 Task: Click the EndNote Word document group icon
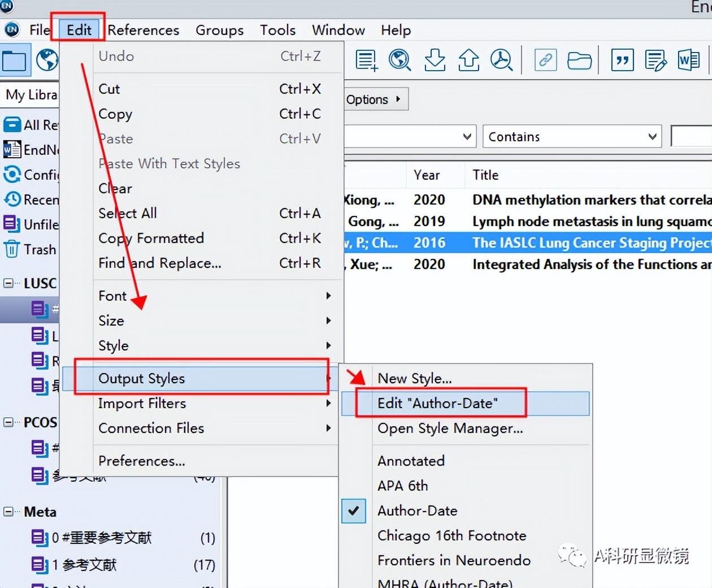point(12,149)
